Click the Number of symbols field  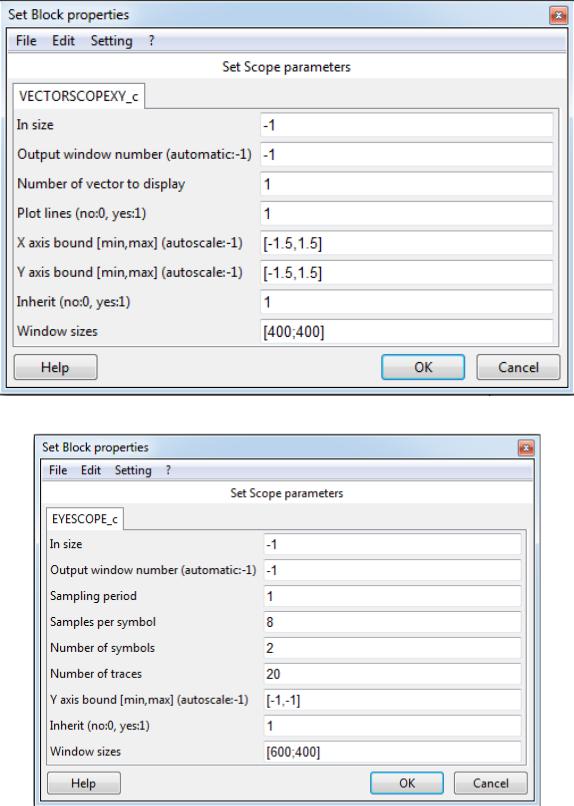tap(393, 648)
